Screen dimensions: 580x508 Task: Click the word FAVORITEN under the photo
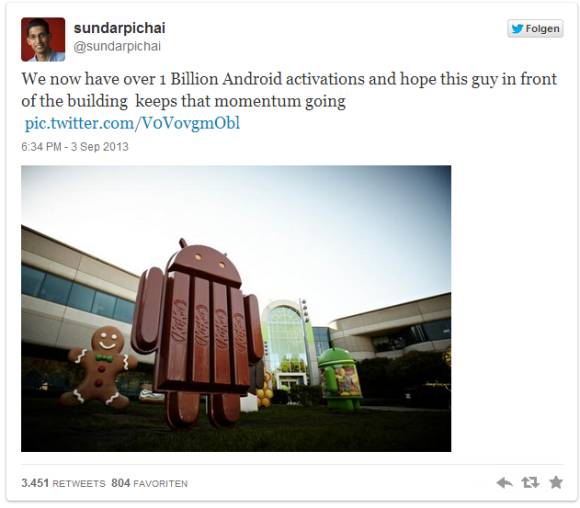160,484
